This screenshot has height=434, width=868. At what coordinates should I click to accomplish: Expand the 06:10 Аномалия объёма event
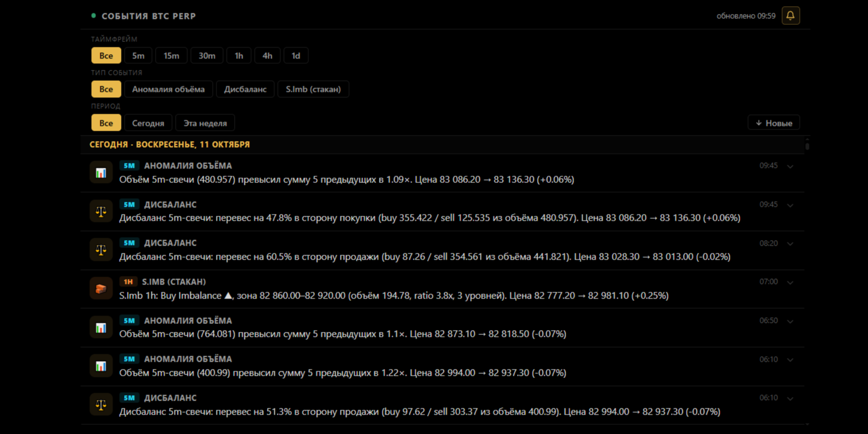click(x=790, y=360)
